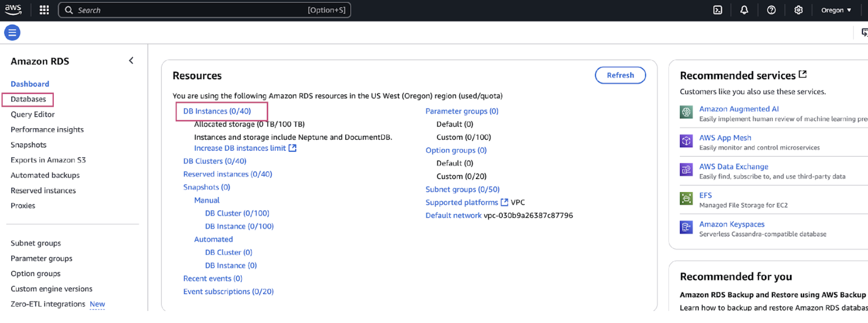Open the Parameter groups (0) resource link
This screenshot has width=868, height=323.
[x=462, y=111]
